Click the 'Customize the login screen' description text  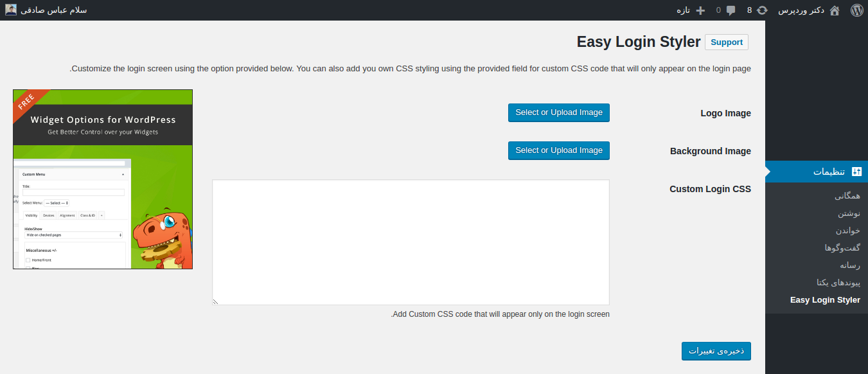coord(410,69)
